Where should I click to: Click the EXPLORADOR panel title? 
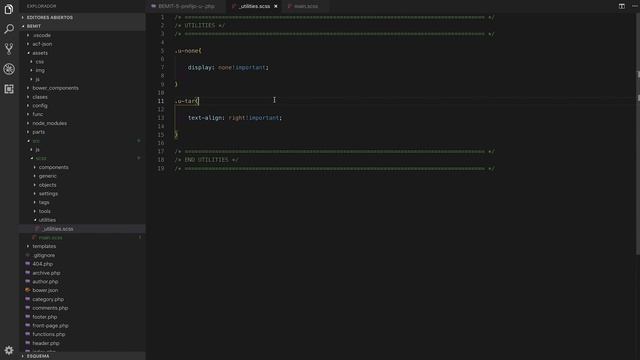click(41, 6)
